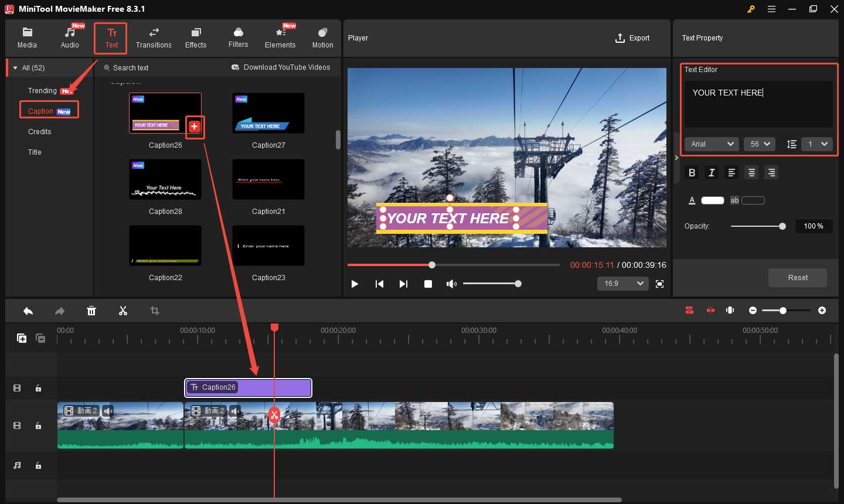Screen dimensions: 844x504
Task: Open the Elements panel
Action: [x=280, y=37]
